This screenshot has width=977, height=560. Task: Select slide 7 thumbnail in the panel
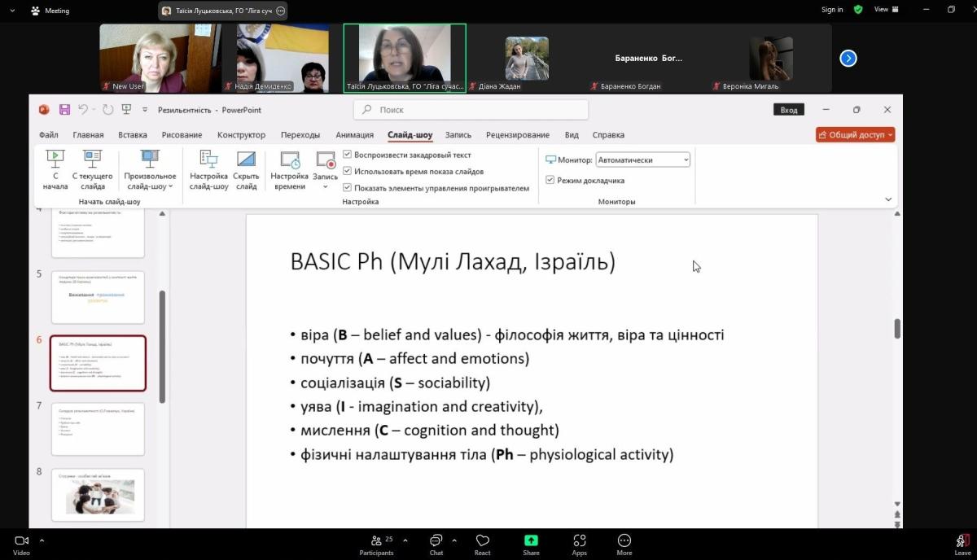pos(98,429)
